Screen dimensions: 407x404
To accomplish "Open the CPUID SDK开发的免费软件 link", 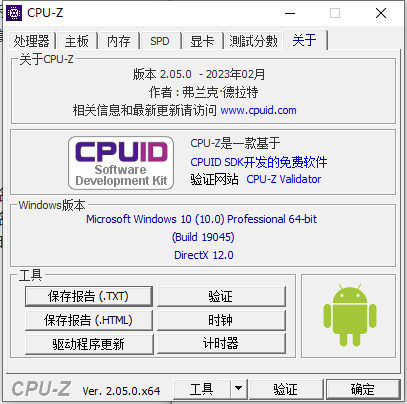I will [x=259, y=162].
